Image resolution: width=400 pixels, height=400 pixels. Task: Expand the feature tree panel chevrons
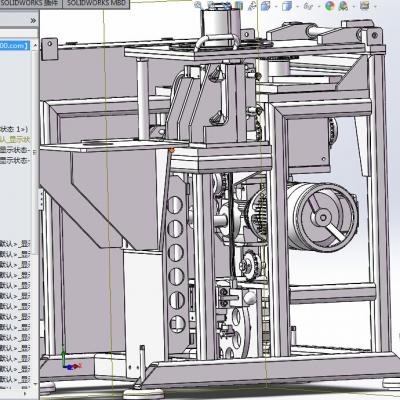(x=33, y=21)
